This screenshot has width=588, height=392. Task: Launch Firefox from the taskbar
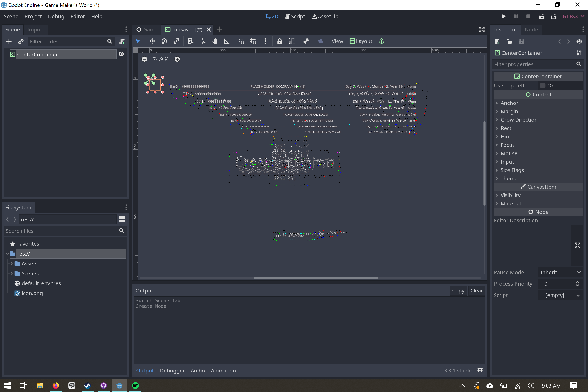56,386
